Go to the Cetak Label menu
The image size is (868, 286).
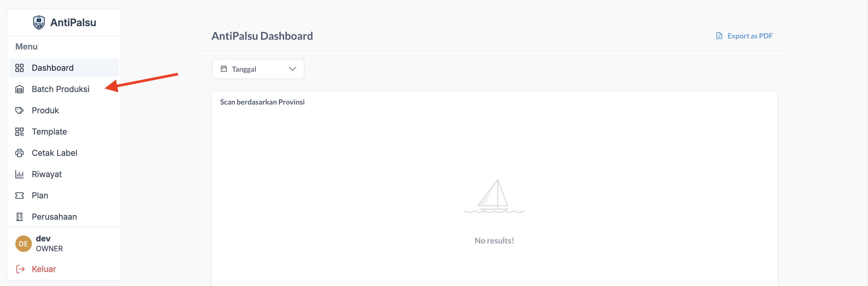point(55,153)
